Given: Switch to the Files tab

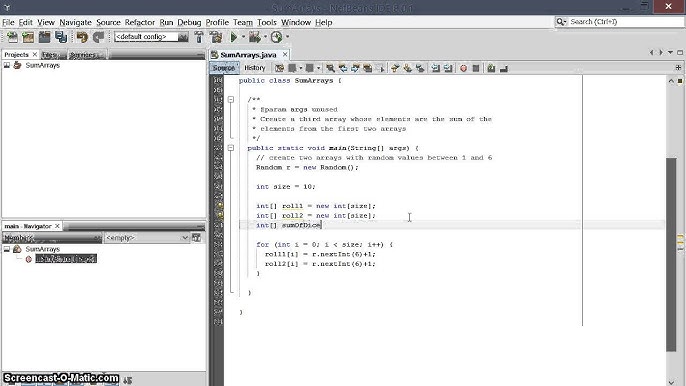Looking at the screenshot, I should click(x=49, y=55).
